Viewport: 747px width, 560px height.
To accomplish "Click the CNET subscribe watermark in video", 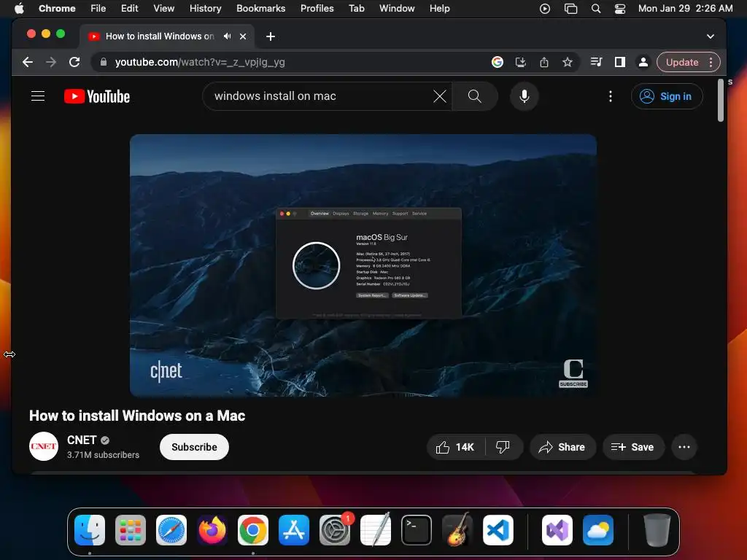I will click(x=573, y=373).
